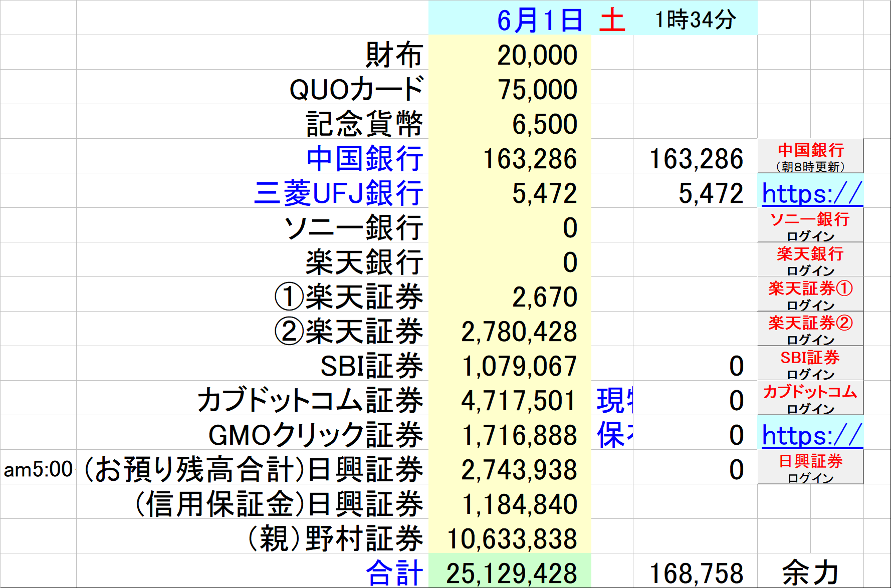Select the 記念貨幣 label cell
The image size is (891, 588).
253,122
